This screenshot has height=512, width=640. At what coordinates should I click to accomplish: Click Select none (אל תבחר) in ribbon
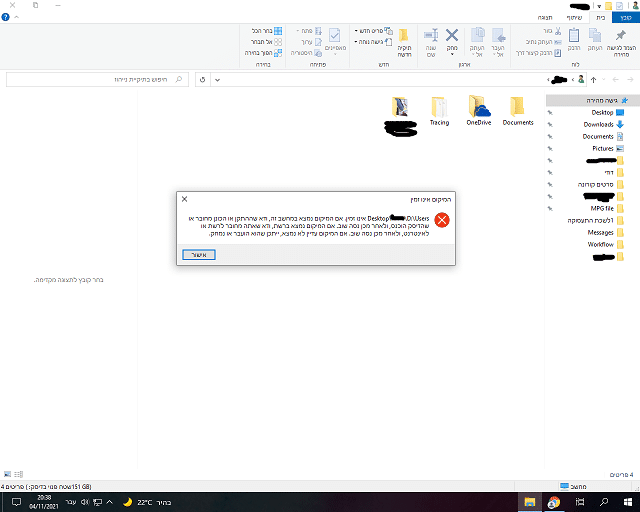click(x=266, y=42)
